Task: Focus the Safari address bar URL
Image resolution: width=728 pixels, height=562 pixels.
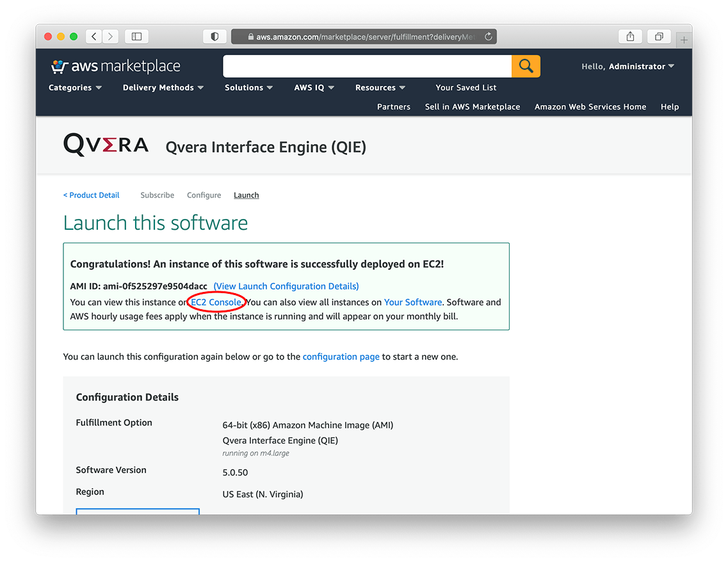Action: [x=364, y=36]
